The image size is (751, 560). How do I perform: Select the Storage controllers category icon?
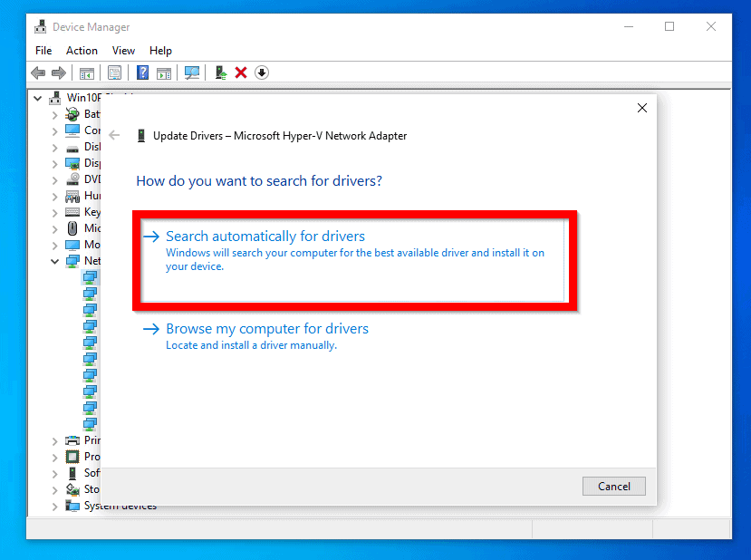pyautogui.click(x=72, y=489)
